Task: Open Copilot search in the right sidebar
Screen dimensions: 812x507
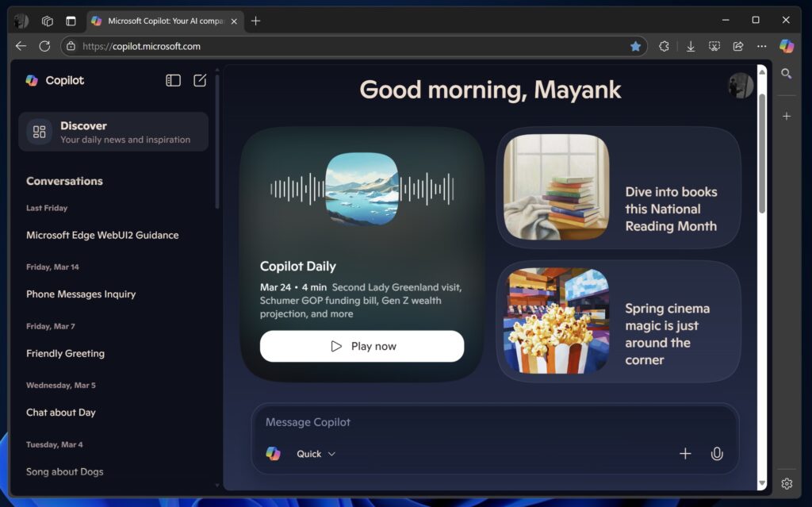Action: 787,73
